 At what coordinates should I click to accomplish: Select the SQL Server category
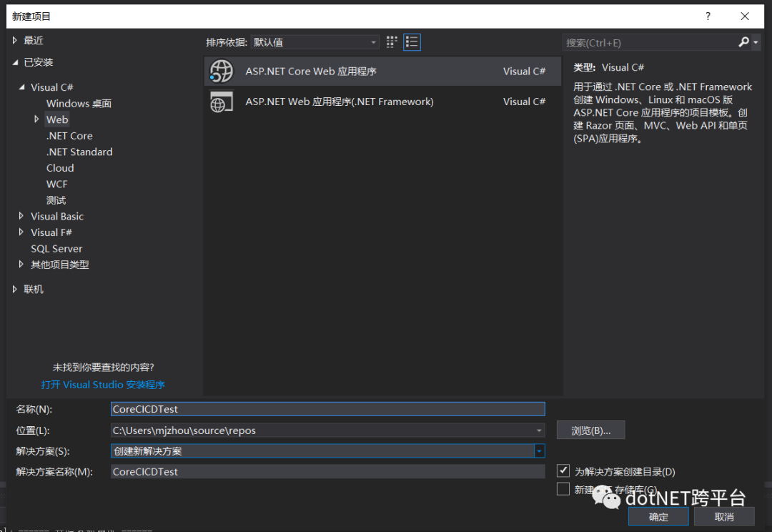tap(56, 248)
